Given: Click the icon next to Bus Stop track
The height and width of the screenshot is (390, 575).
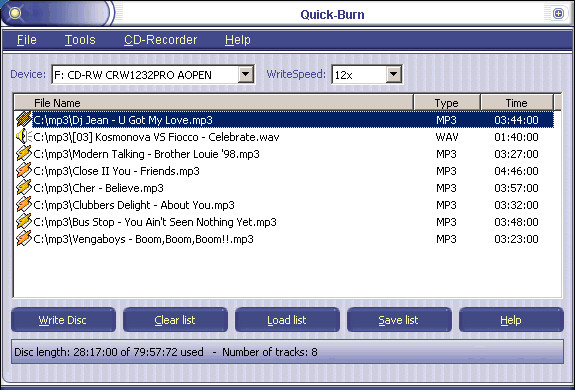Looking at the screenshot, I should point(24,222).
